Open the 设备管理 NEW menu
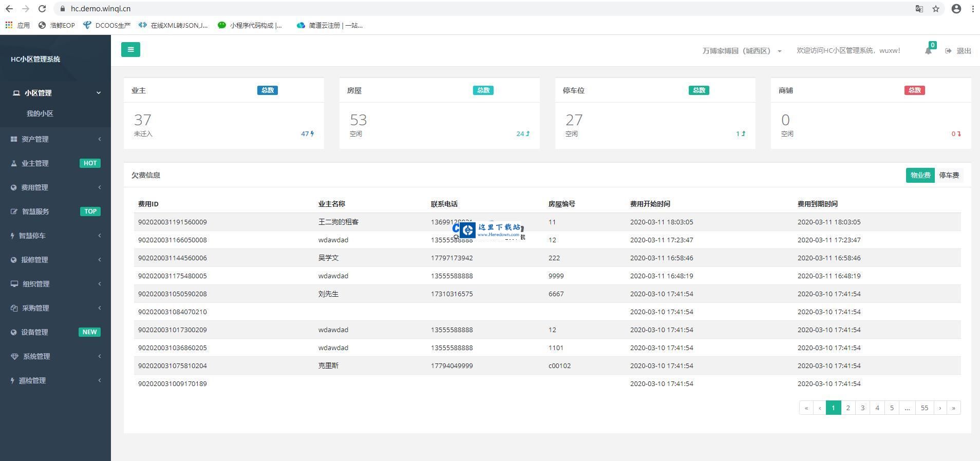Viewport: 980px width, 461px height. pos(55,332)
